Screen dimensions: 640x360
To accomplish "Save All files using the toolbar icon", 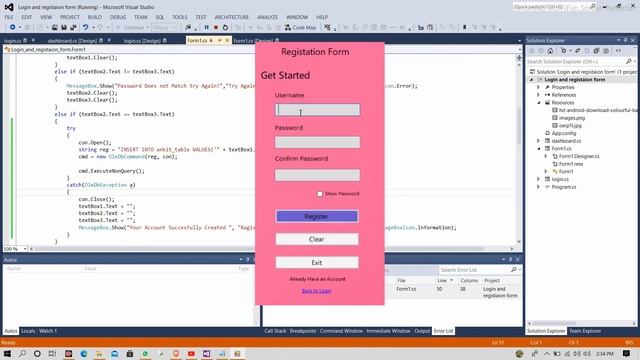I will point(73,27).
